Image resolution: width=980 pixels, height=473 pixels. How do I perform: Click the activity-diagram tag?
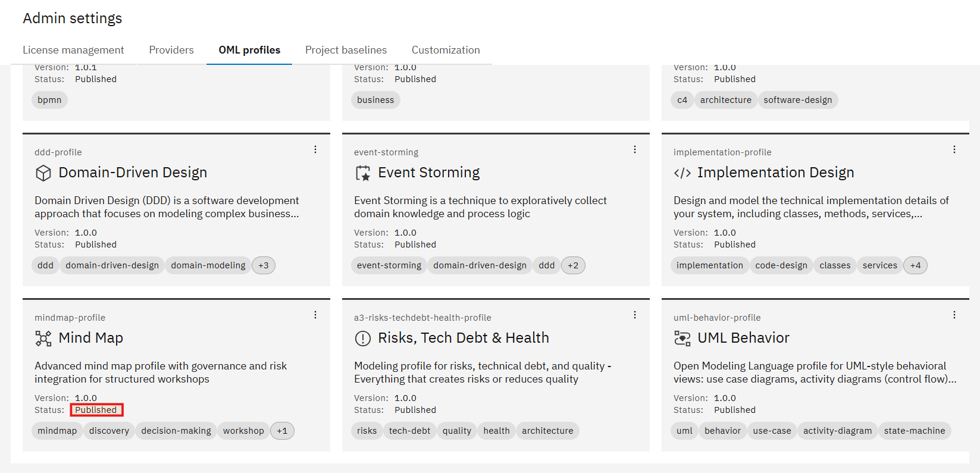pyautogui.click(x=837, y=431)
